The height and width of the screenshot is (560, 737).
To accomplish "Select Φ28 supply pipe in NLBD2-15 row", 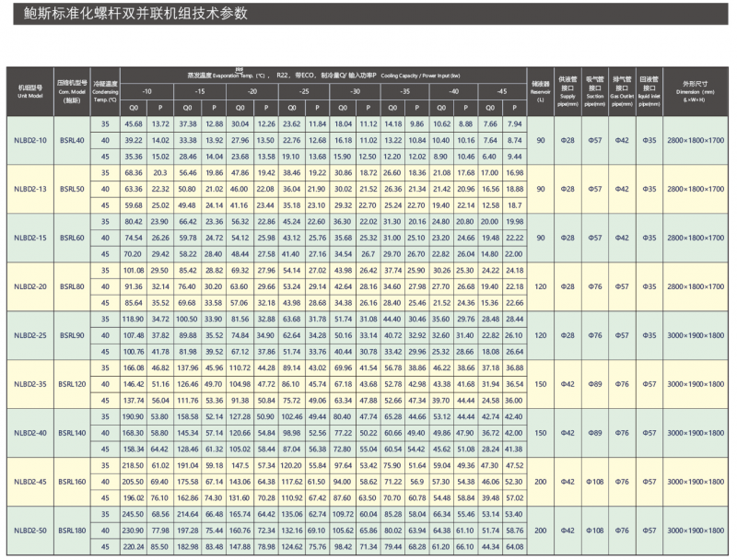I will 567,239.
